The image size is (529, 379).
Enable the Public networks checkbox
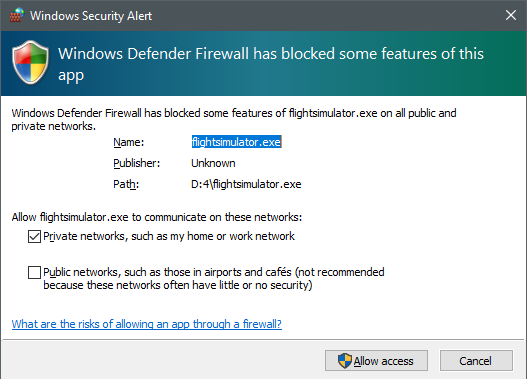pyautogui.click(x=34, y=272)
